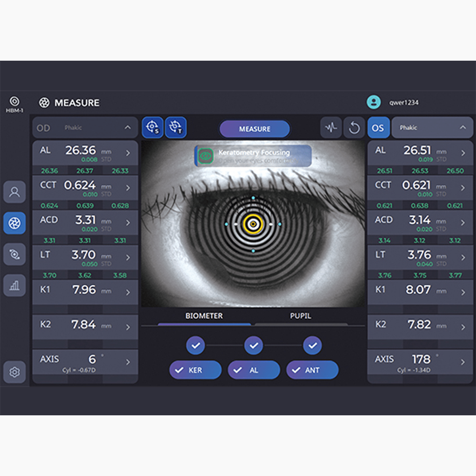Open the patient profile sidebar icon
The image size is (476, 476).
coord(15,192)
